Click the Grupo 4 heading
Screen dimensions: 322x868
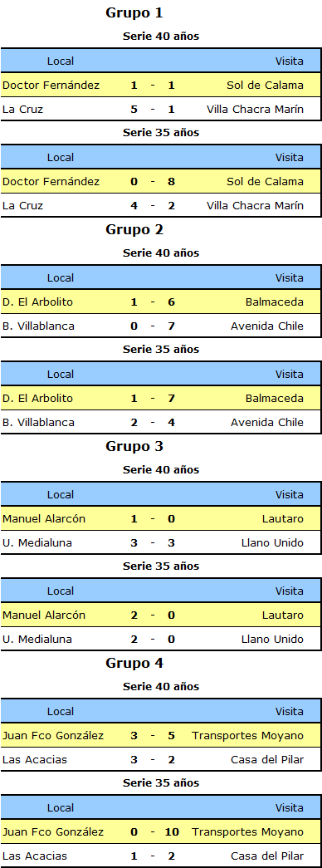click(x=134, y=663)
